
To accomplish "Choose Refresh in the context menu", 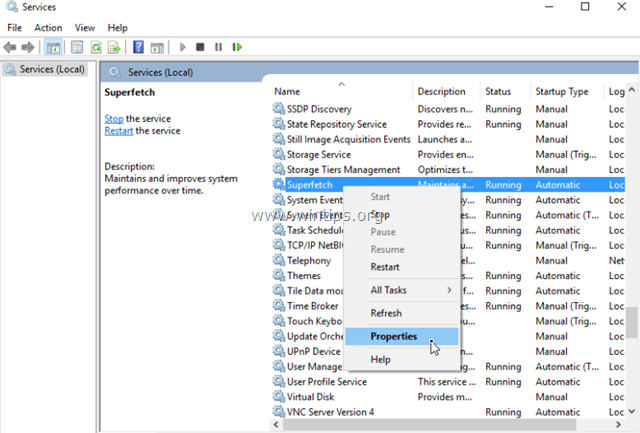I will point(402,313).
